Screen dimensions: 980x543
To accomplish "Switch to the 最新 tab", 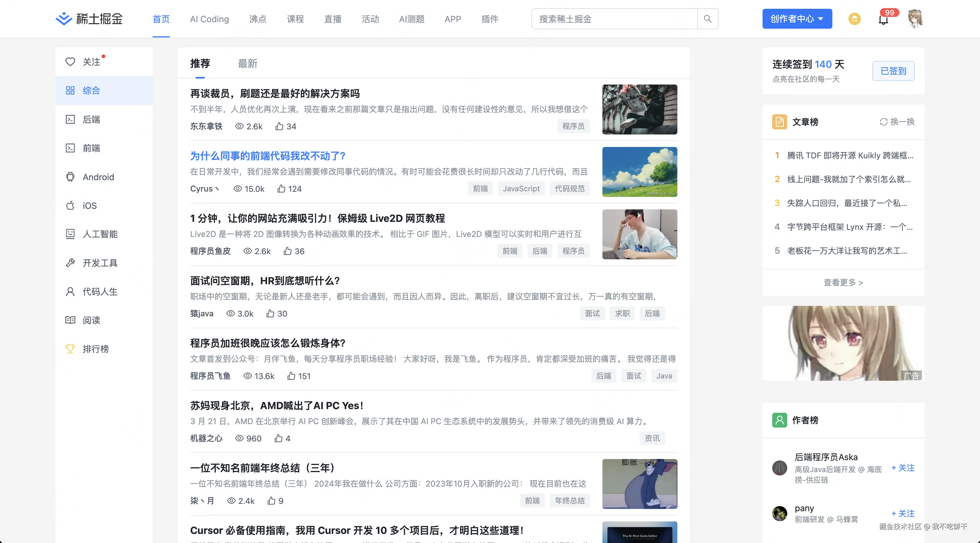I will [x=247, y=64].
